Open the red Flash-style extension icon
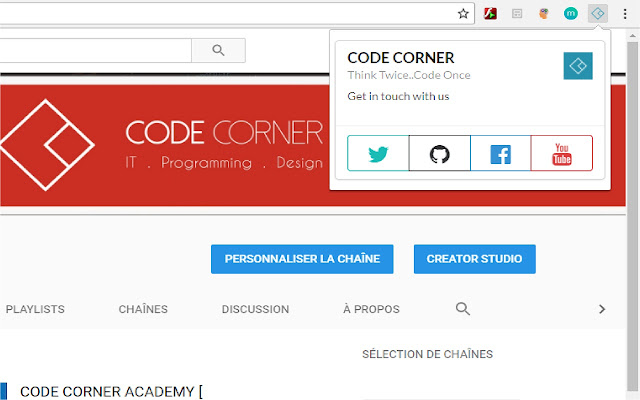This screenshot has width=640, height=400. (x=490, y=14)
